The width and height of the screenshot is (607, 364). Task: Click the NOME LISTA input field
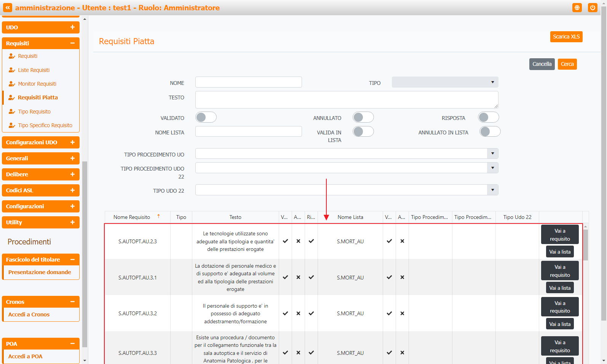[248, 131]
